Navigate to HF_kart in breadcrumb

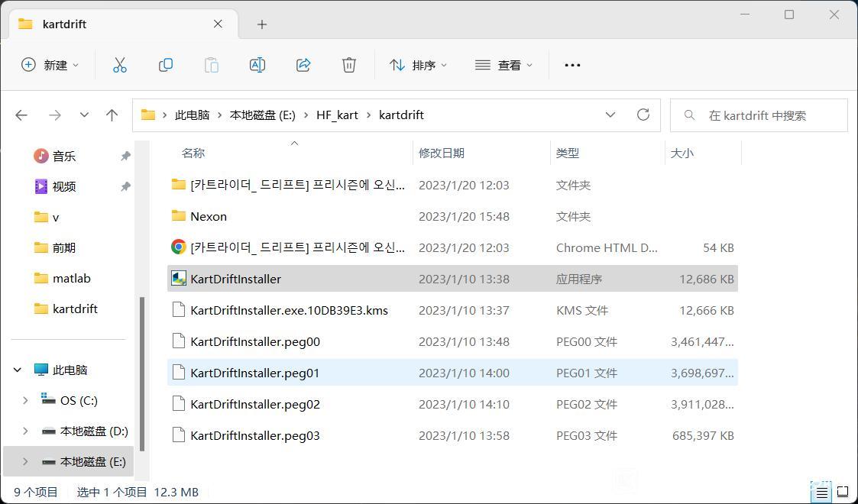pos(337,115)
